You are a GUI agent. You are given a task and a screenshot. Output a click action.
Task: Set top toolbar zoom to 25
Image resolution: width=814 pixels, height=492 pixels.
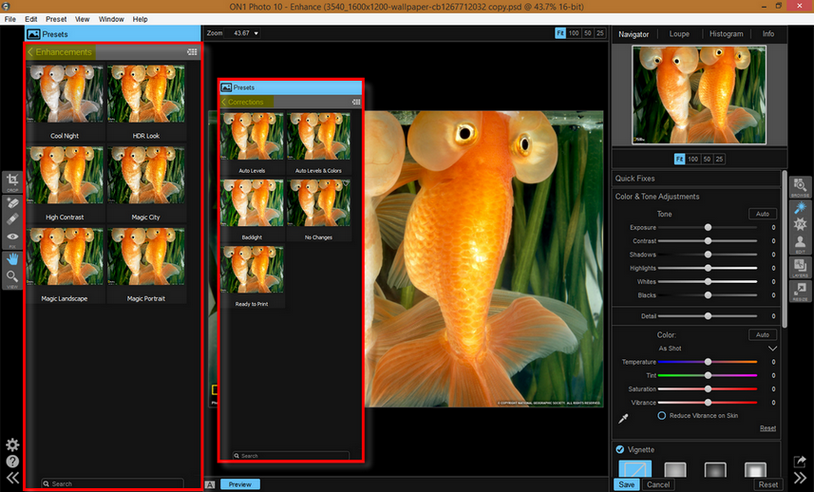600,33
